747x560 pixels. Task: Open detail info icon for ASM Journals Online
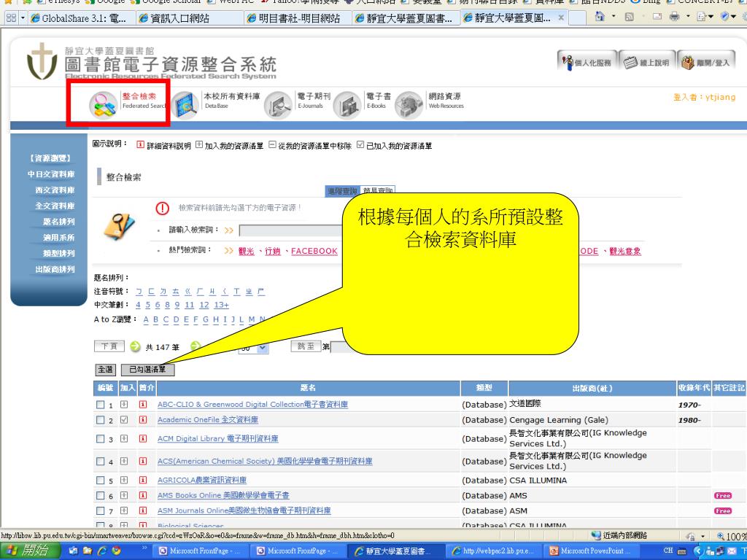pos(143,510)
